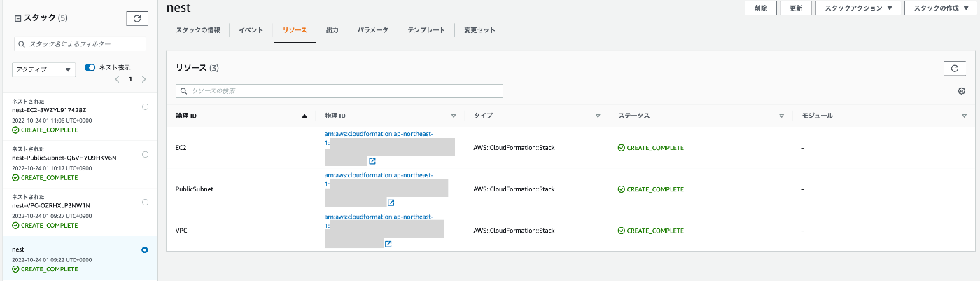Switch to the イベント tab
Image resolution: width=980 pixels, height=281 pixels.
click(251, 30)
